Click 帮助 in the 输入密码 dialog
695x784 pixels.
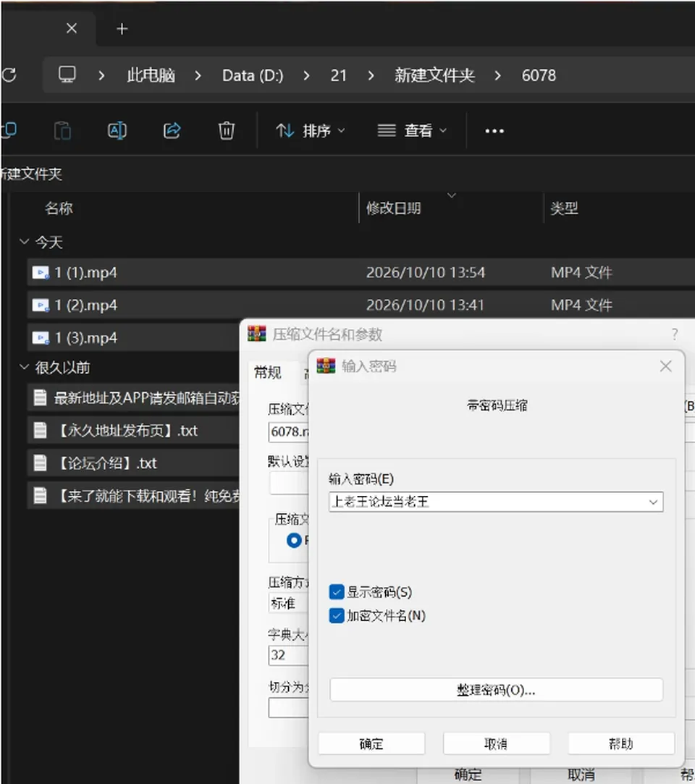point(621,743)
